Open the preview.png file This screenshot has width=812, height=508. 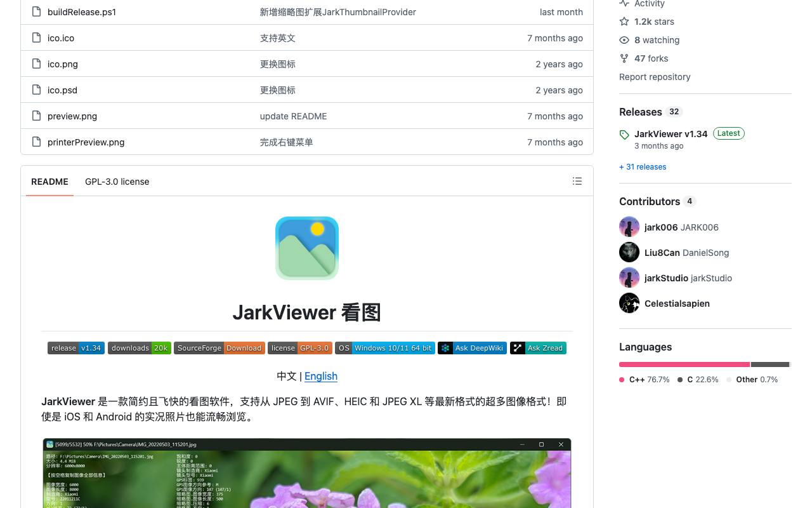click(x=72, y=116)
